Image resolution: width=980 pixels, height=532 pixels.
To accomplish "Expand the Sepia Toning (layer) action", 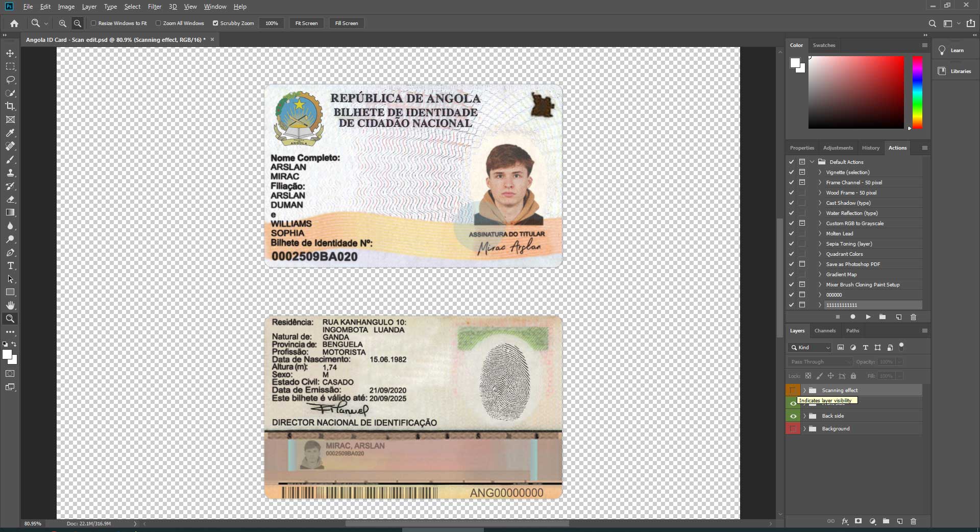I will (x=820, y=244).
